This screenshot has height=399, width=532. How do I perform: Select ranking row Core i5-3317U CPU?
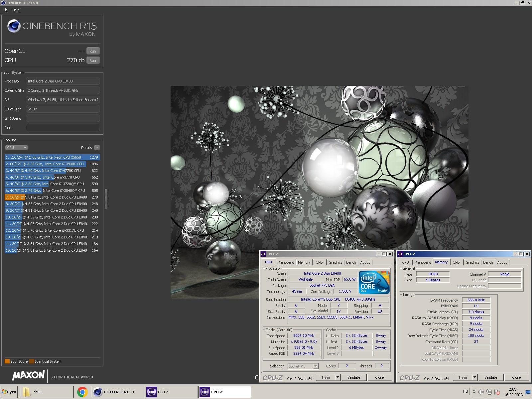52,230
